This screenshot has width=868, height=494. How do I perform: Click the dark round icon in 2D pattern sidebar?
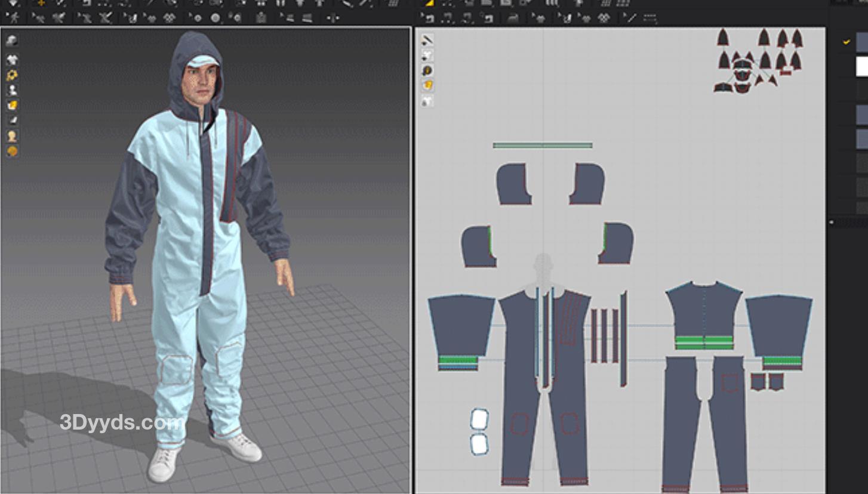click(427, 70)
